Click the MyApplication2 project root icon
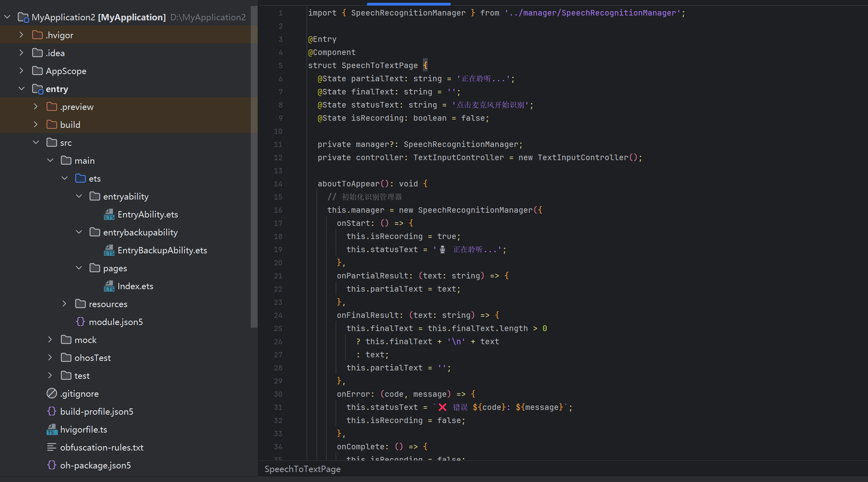 click(24, 18)
